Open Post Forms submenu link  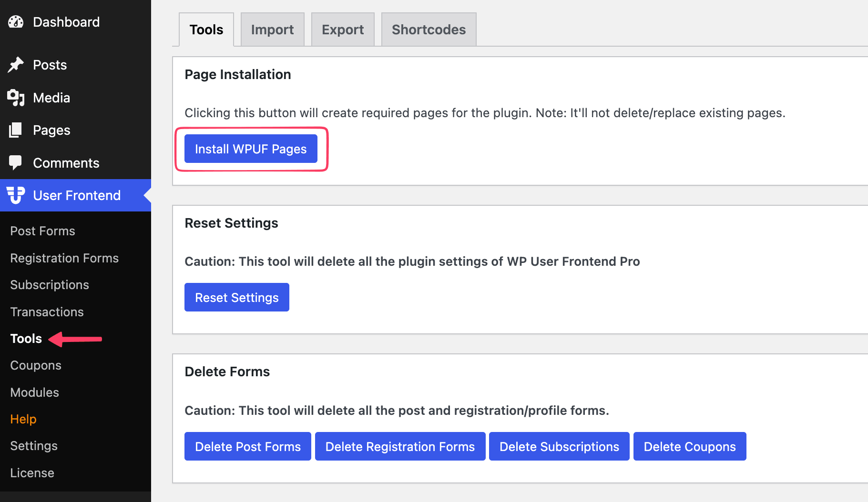[x=43, y=231]
